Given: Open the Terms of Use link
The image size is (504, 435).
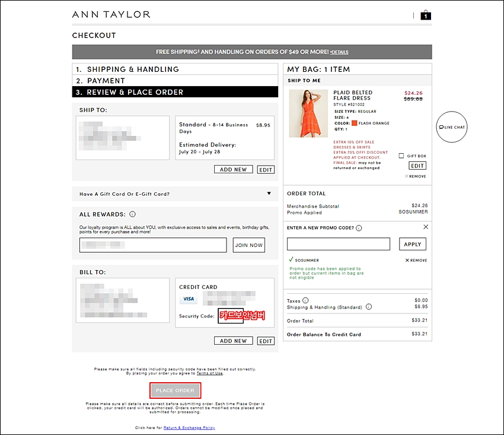Looking at the screenshot, I should [209, 373].
